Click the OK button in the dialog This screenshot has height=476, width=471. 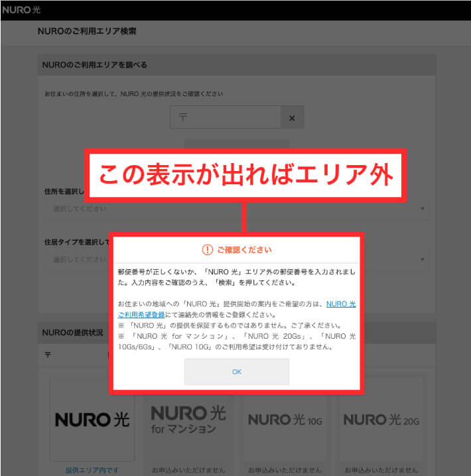[237, 371]
